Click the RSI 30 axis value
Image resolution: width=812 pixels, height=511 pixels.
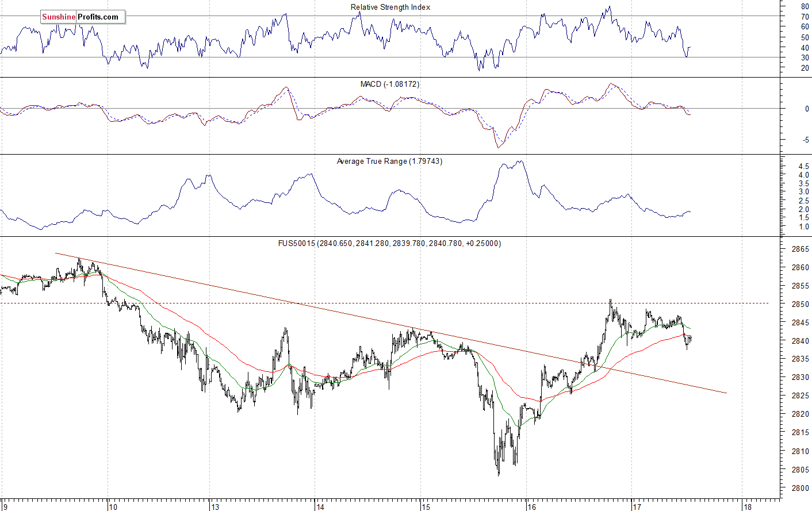[x=805, y=57]
